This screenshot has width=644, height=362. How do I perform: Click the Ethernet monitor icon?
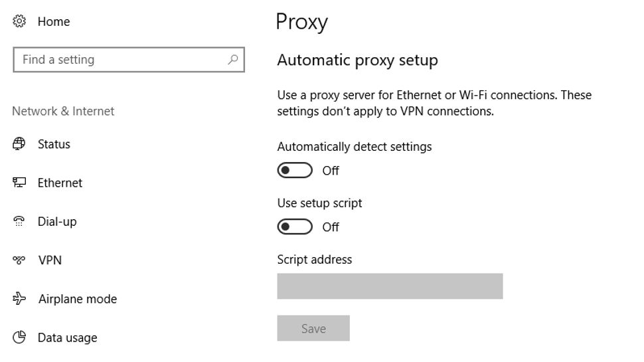(19, 183)
